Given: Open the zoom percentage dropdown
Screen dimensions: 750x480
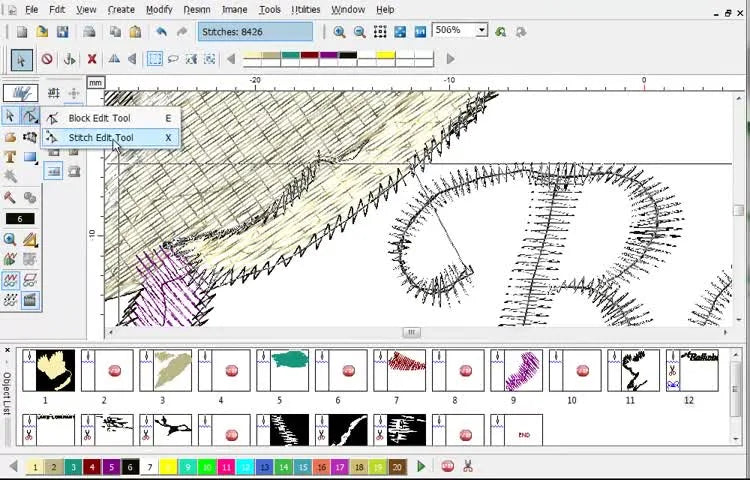Looking at the screenshot, I should [481, 31].
